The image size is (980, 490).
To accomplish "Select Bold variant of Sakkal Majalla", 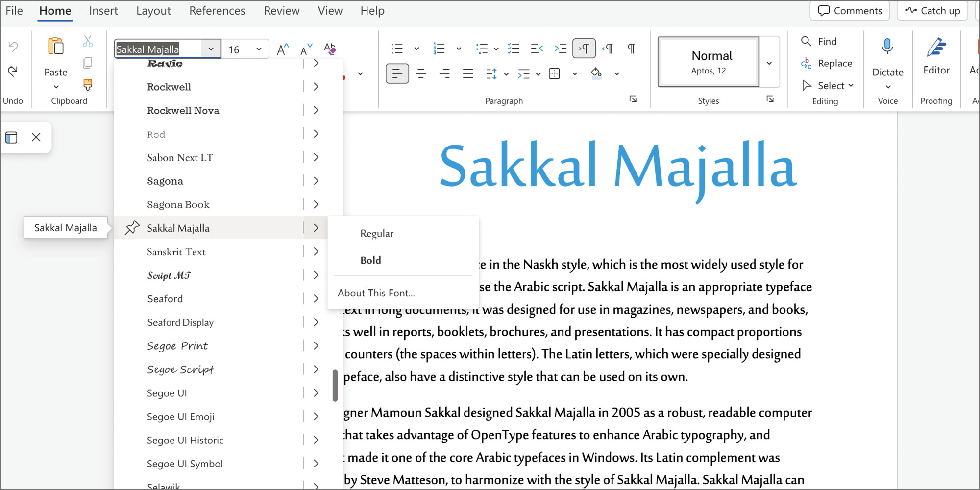I will click(370, 260).
